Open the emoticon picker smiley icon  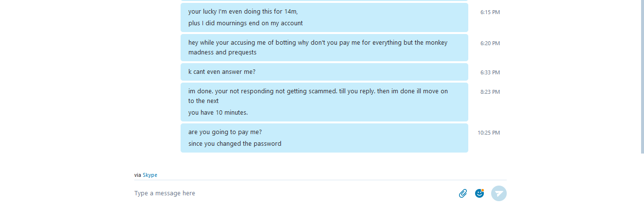click(x=479, y=193)
